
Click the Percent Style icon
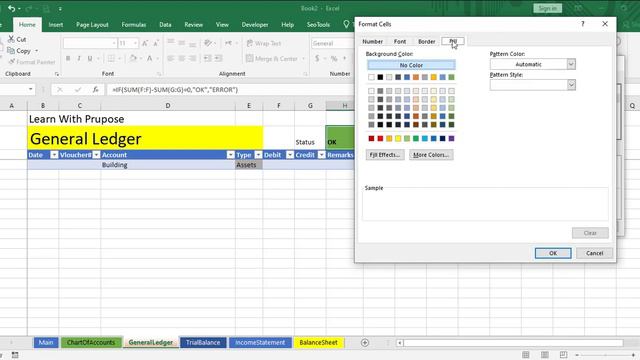click(334, 58)
